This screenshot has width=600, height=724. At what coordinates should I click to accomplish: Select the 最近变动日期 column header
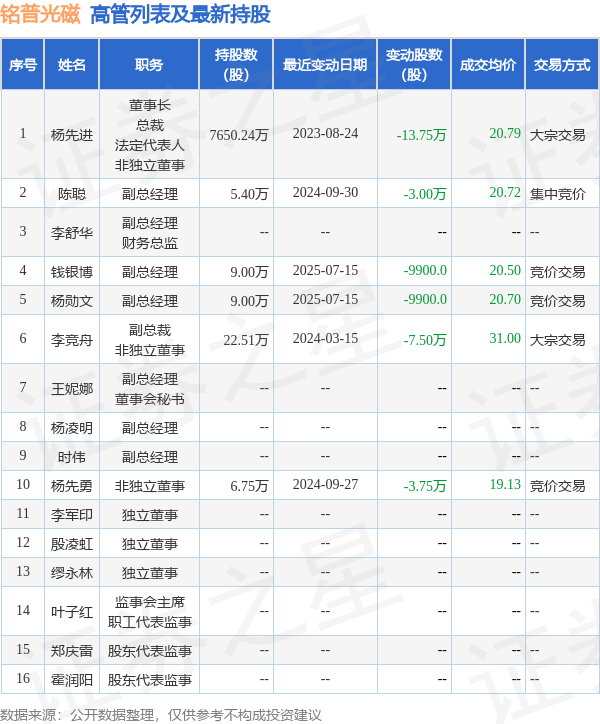point(325,65)
